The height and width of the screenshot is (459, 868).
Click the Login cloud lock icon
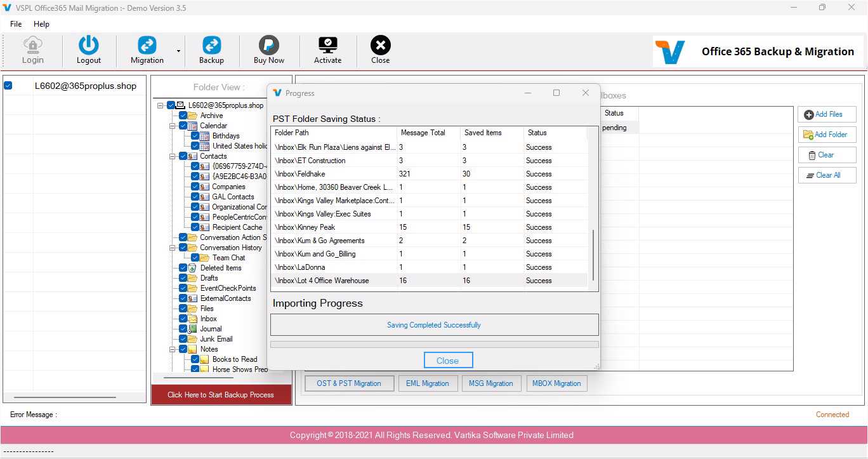click(x=33, y=45)
